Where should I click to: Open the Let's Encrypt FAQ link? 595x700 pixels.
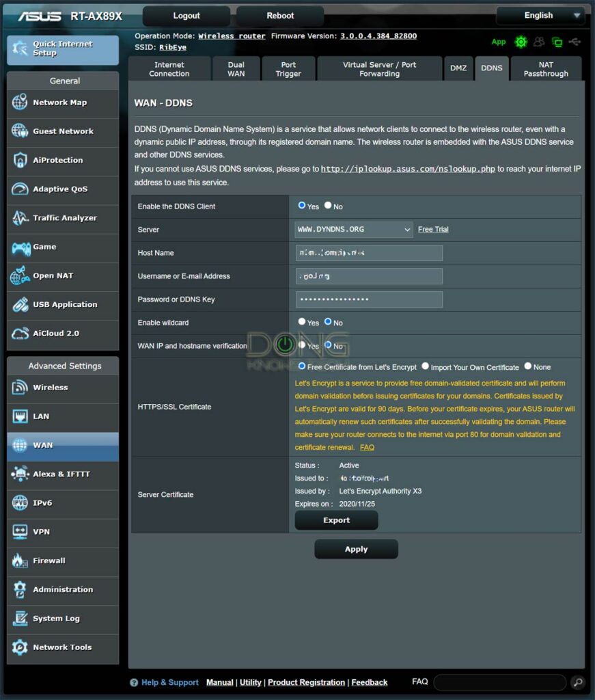coord(367,447)
